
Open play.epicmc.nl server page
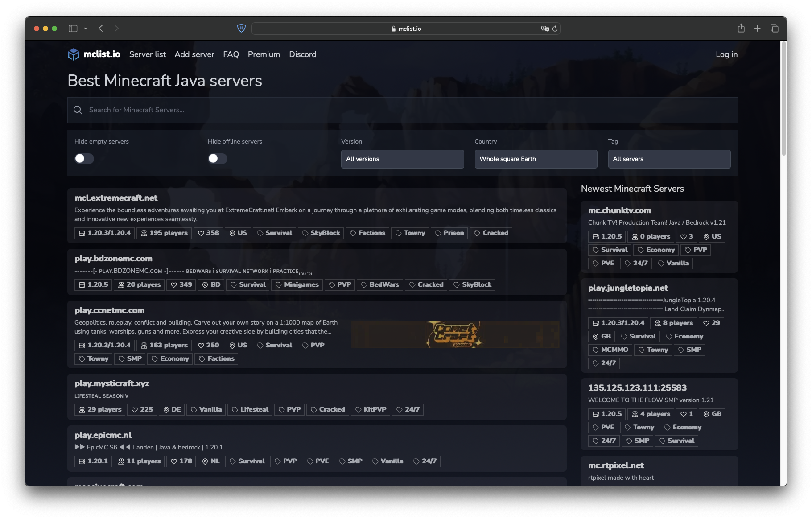(x=103, y=435)
